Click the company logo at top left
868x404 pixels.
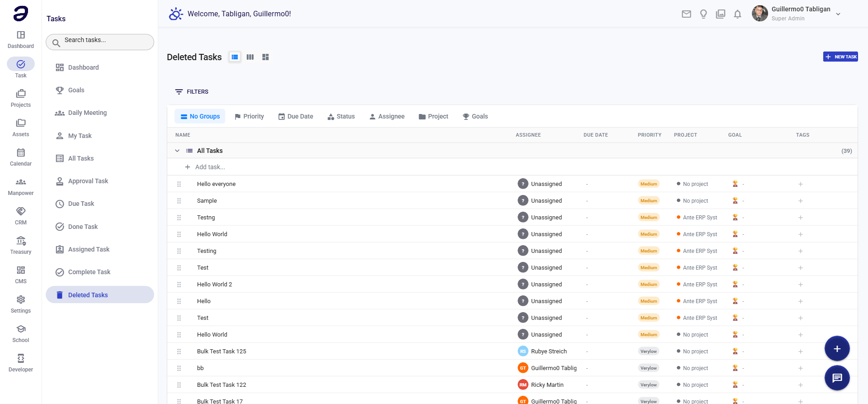coord(21,14)
